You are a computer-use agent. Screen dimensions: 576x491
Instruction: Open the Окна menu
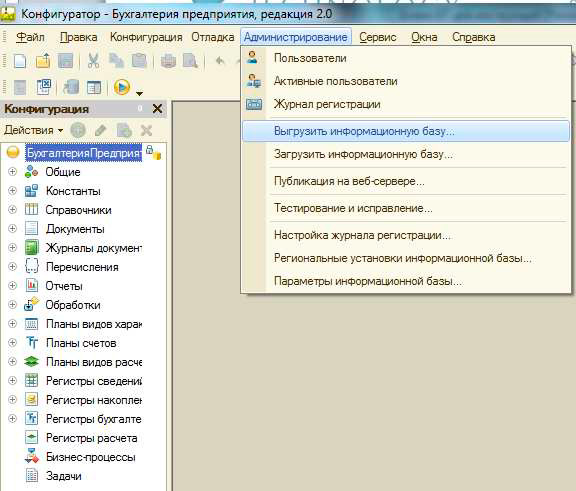pos(424,37)
